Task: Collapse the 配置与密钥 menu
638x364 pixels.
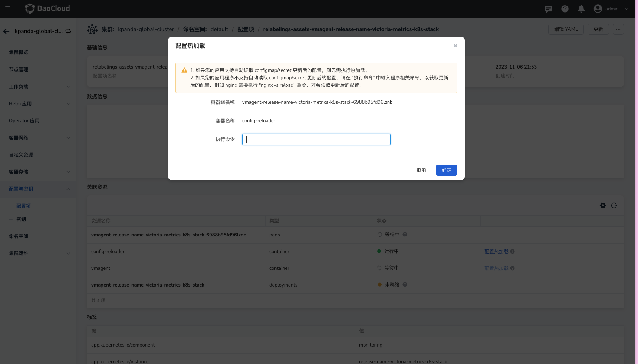Action: click(x=38, y=189)
